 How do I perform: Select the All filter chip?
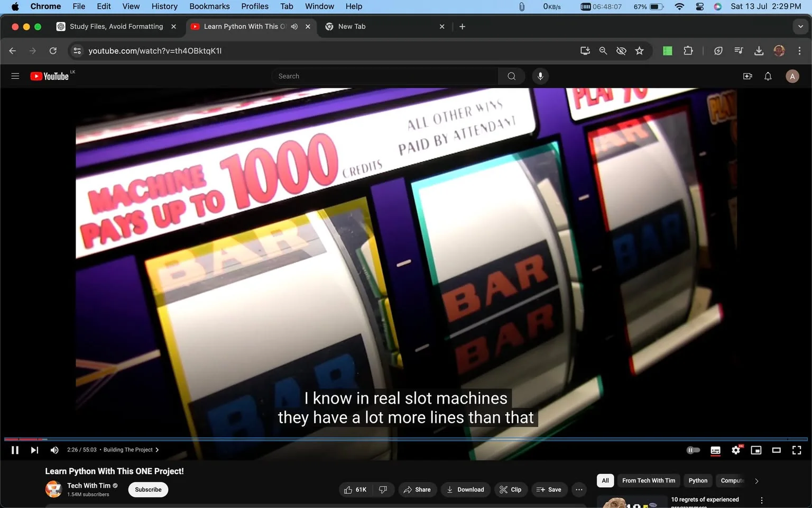click(605, 480)
